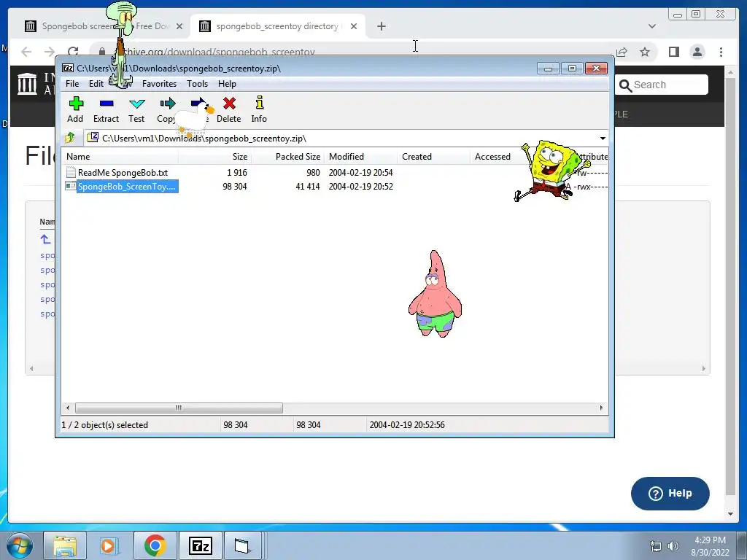Open Windows Explorer from taskbar
Screen dimensions: 747x560
point(65,545)
